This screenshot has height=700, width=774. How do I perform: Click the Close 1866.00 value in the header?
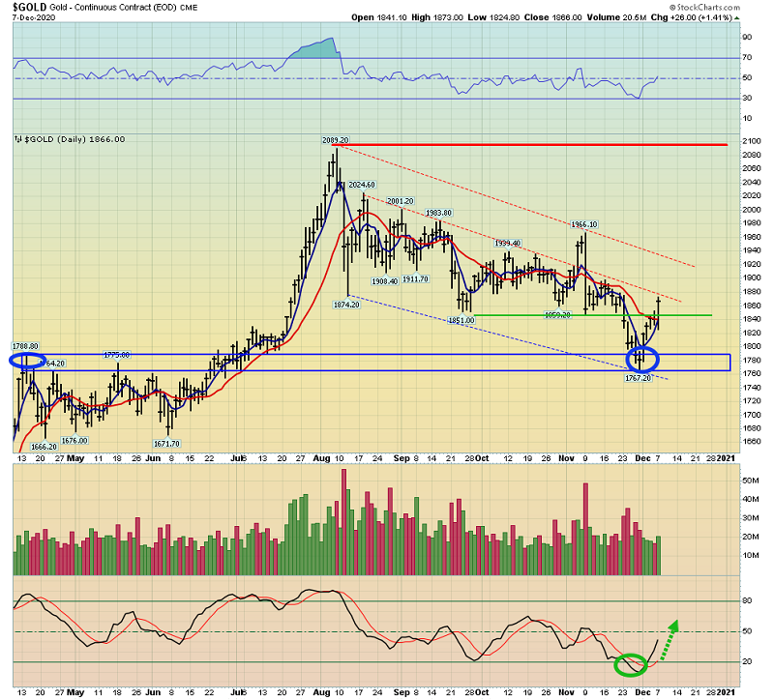click(x=553, y=17)
